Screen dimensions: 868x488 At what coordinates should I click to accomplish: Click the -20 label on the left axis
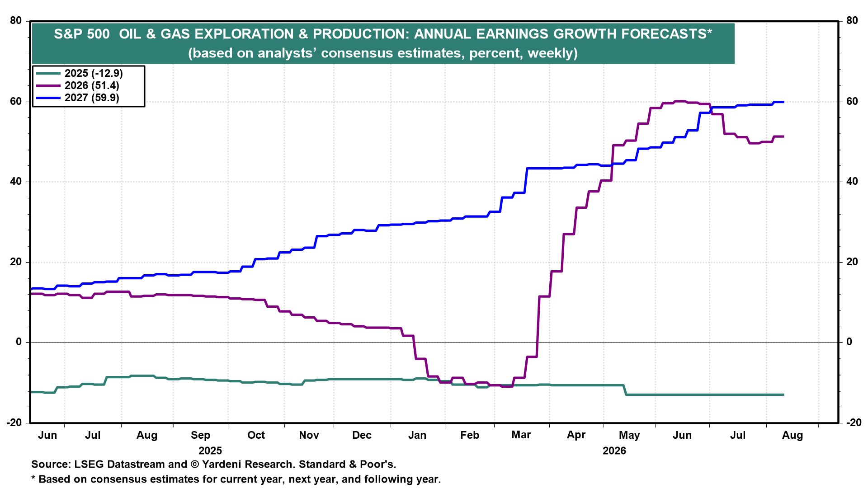tap(14, 422)
